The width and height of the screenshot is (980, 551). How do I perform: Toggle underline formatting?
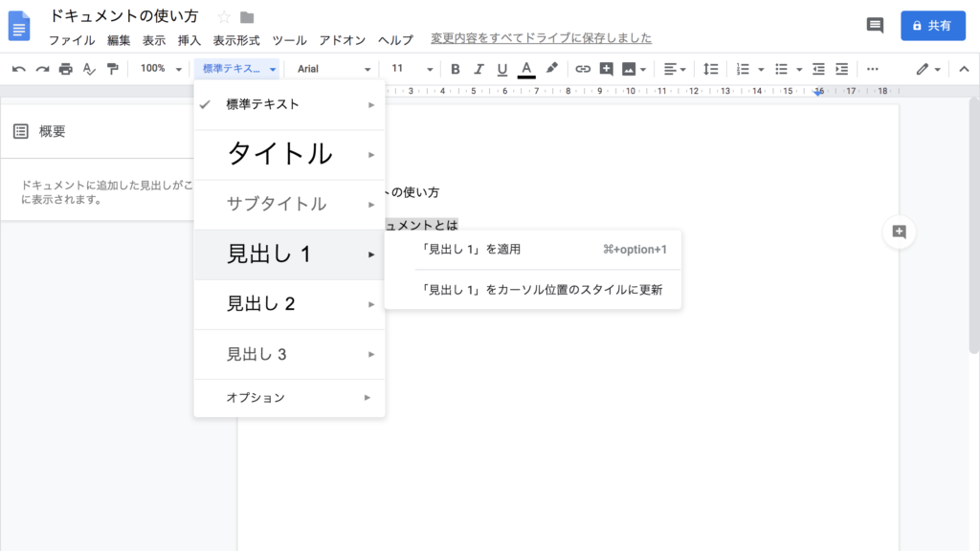501,69
